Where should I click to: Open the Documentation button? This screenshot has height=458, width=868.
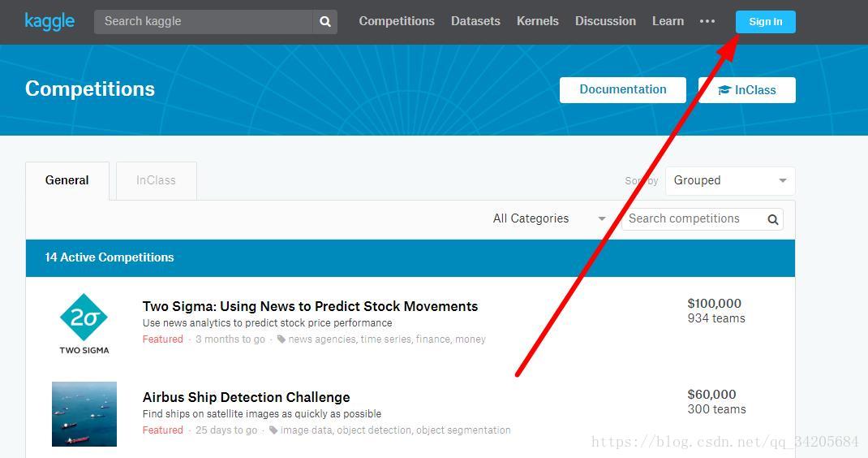pos(623,90)
